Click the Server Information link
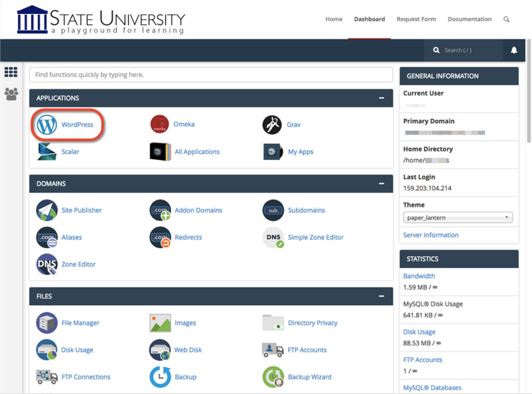Screen dimensions: 532x394 (x=431, y=235)
